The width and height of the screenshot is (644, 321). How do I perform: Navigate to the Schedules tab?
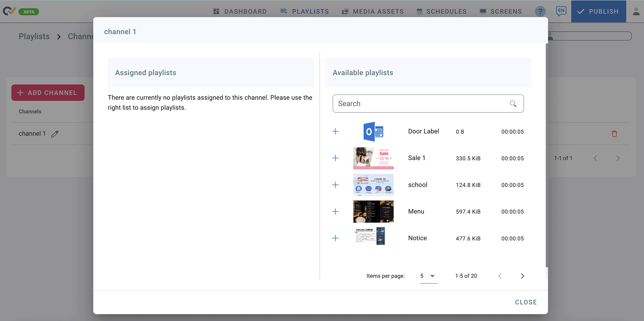click(441, 11)
